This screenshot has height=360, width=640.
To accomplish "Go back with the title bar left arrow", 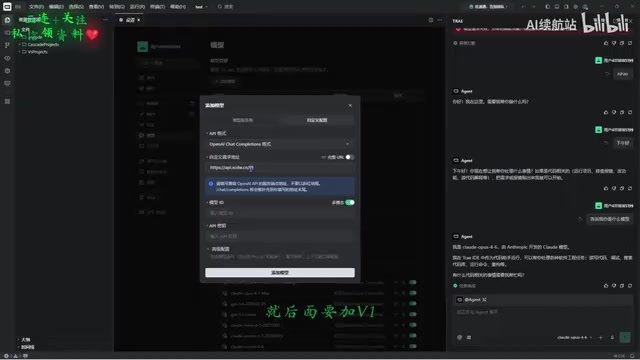I will (523, 7).
